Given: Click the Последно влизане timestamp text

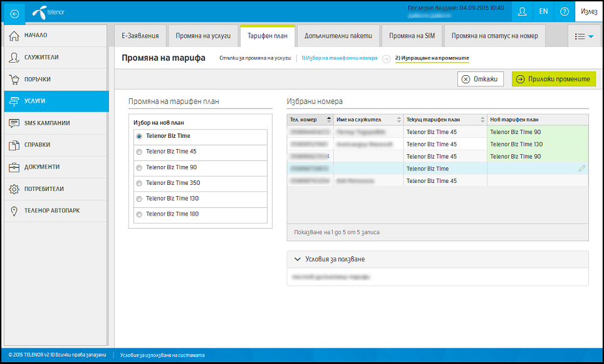Looking at the screenshot, I should (456, 8).
